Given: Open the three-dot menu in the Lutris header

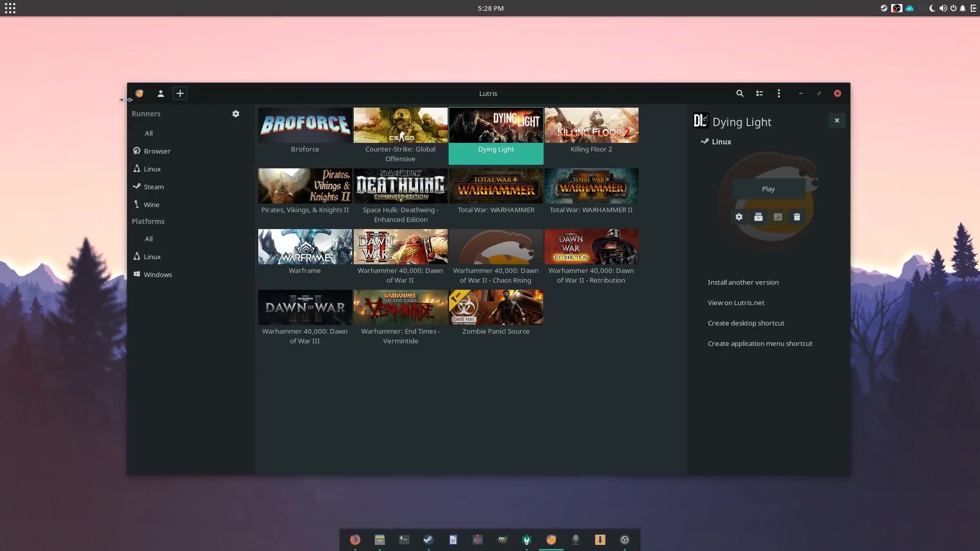Looking at the screenshot, I should (x=778, y=93).
